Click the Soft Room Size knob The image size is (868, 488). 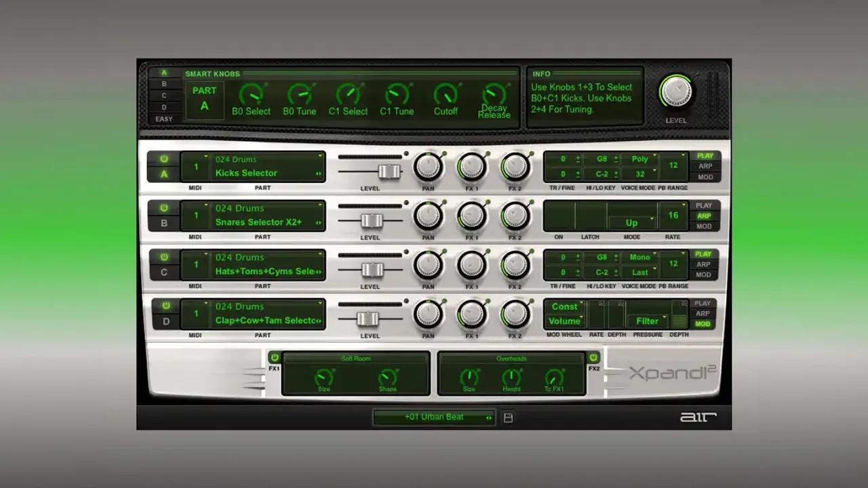[324, 377]
